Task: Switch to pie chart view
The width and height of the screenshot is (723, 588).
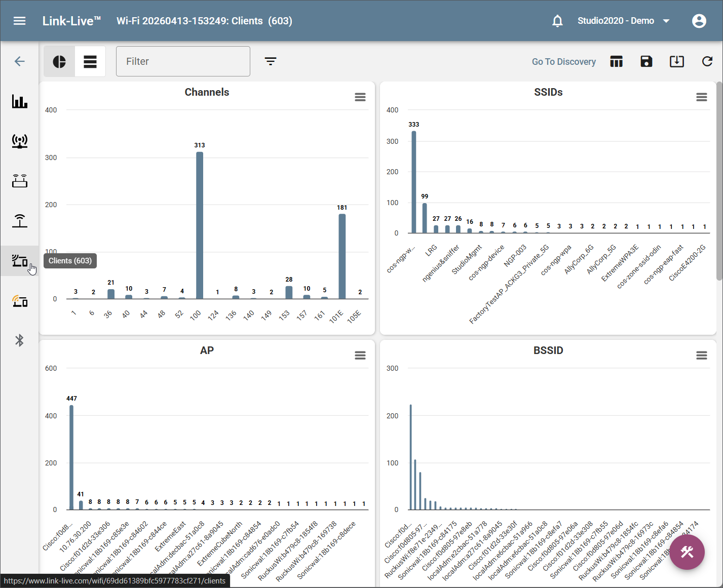Action: pos(59,61)
